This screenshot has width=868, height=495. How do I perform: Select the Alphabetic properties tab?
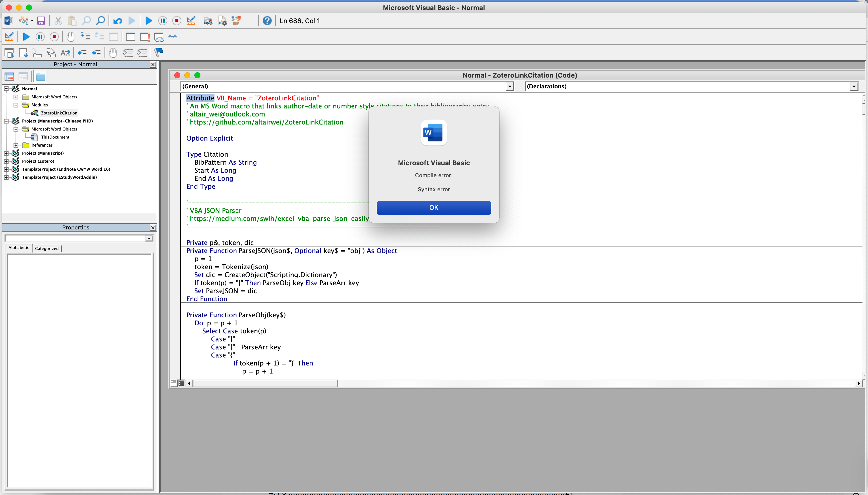(x=19, y=248)
